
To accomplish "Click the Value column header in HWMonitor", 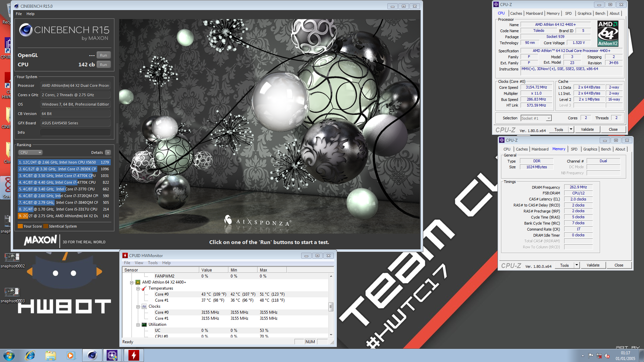I will coord(214,270).
